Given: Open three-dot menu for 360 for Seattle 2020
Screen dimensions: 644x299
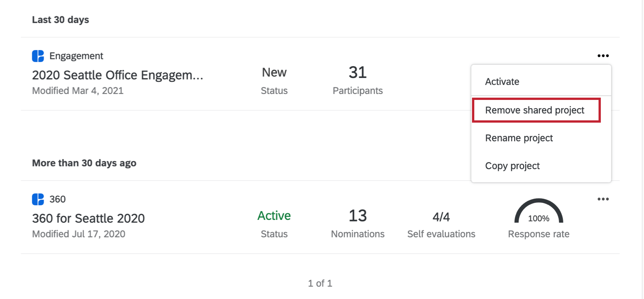Looking at the screenshot, I should [603, 199].
